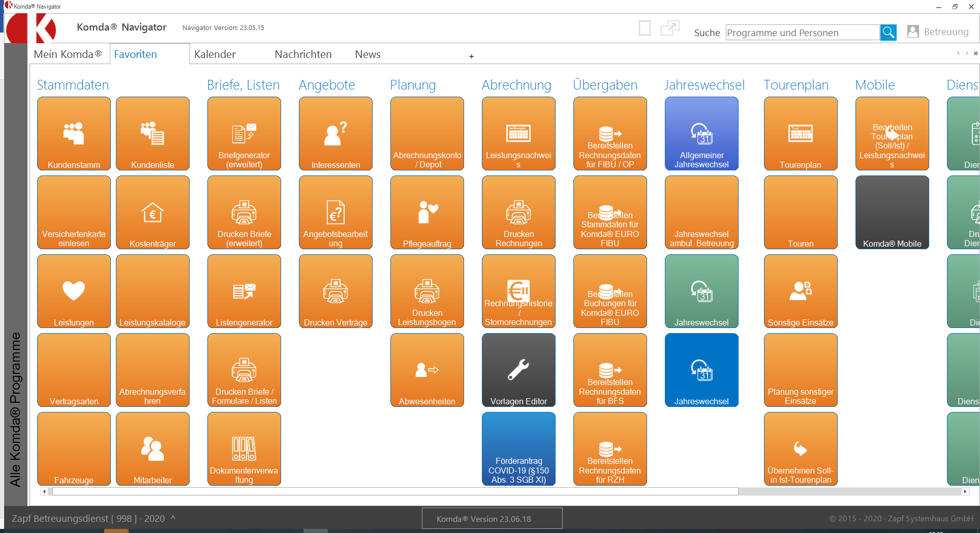This screenshot has height=533, width=980.
Task: Open the Leistungsnachweis tile under Abrechnung
Action: coord(518,133)
